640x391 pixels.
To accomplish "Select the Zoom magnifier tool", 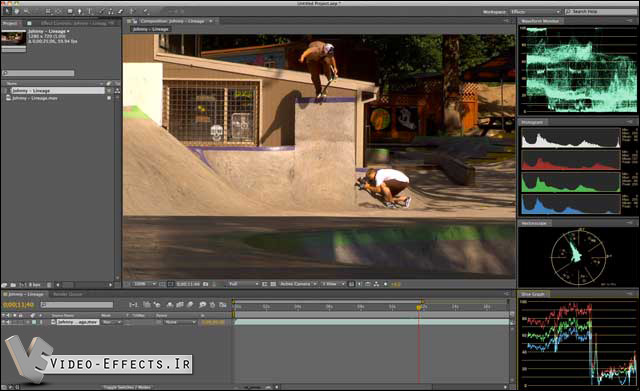I will (26, 11).
